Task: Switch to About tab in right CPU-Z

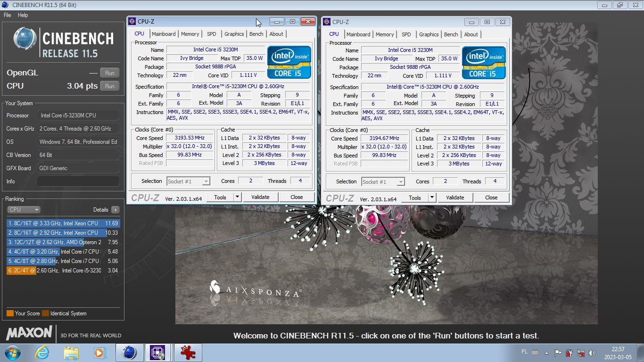Action: pos(471,34)
